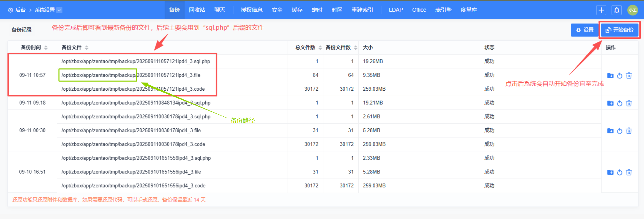The image size is (644, 219).
Task: Download the 09-11 10:57 backup folder icon
Action: click(610, 76)
